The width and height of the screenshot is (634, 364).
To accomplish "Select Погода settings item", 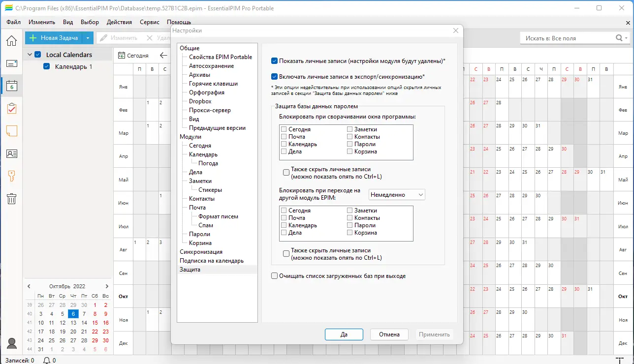I will point(208,163).
